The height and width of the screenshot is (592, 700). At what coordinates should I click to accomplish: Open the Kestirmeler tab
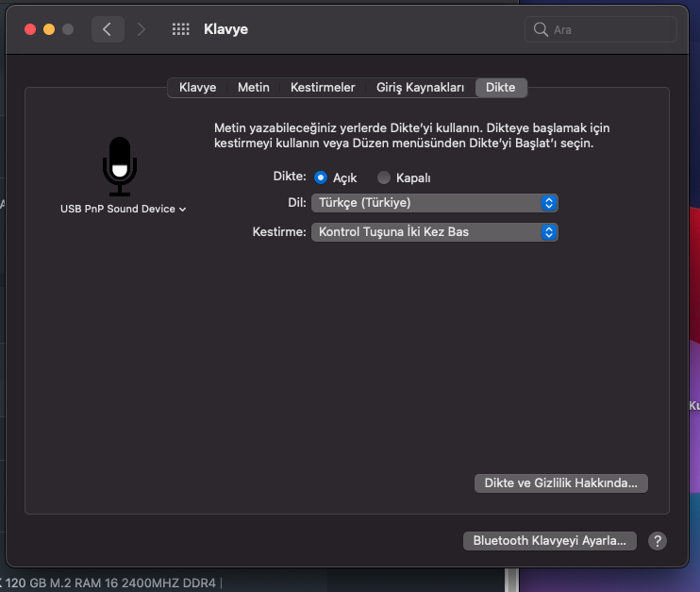point(323,88)
